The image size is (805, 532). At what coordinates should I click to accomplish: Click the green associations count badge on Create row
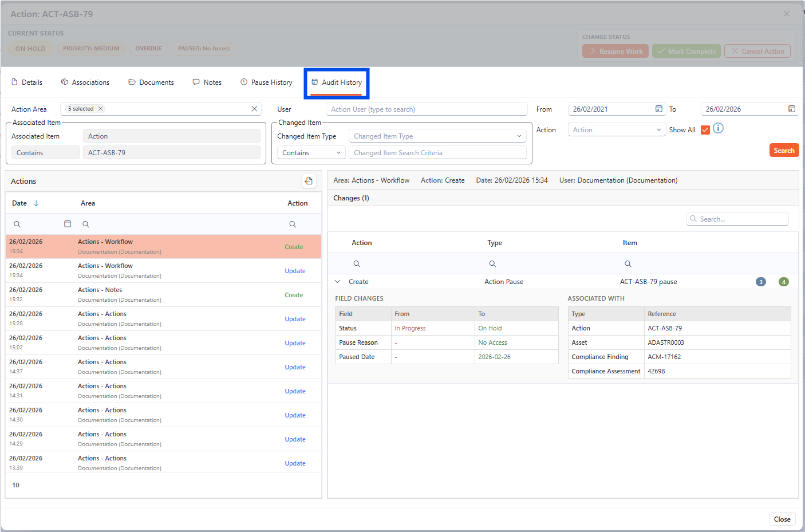(784, 282)
